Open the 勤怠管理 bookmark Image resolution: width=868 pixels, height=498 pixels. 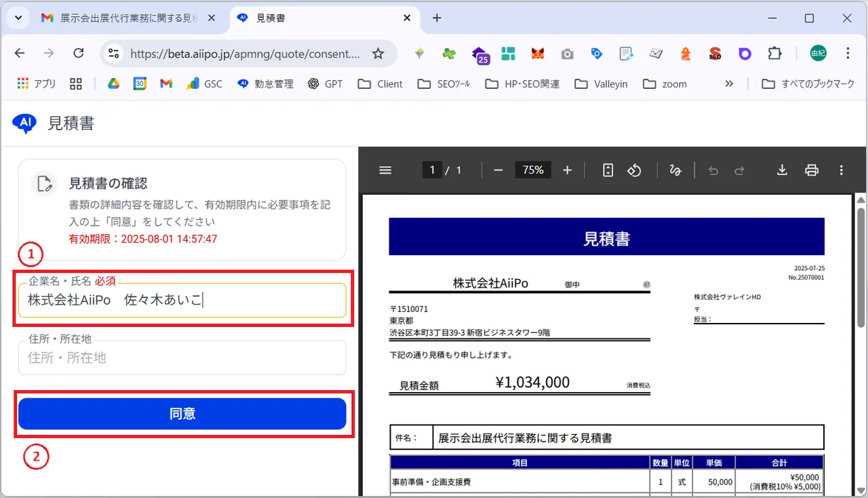point(265,83)
